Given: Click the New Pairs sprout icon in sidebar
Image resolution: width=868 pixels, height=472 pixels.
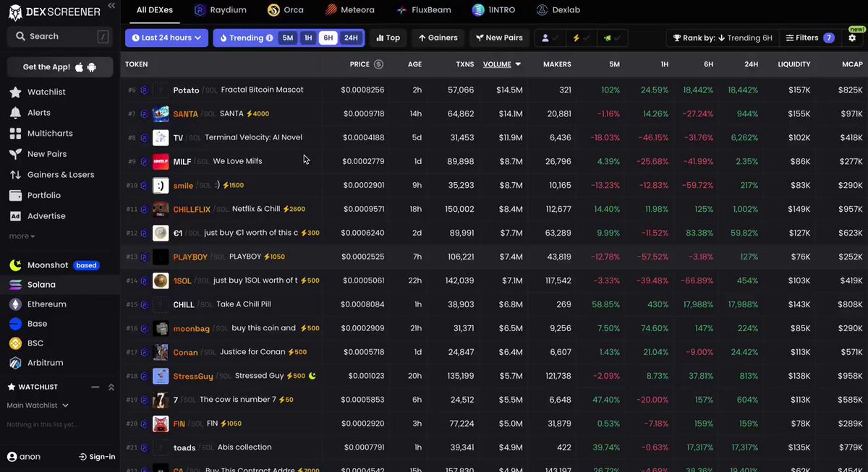Looking at the screenshot, I should [x=15, y=154].
